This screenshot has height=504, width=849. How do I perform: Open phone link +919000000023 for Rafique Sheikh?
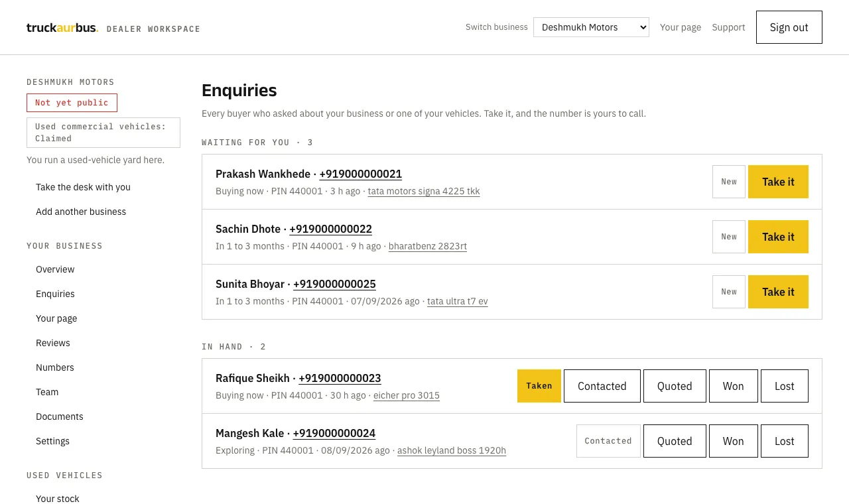pyautogui.click(x=340, y=378)
